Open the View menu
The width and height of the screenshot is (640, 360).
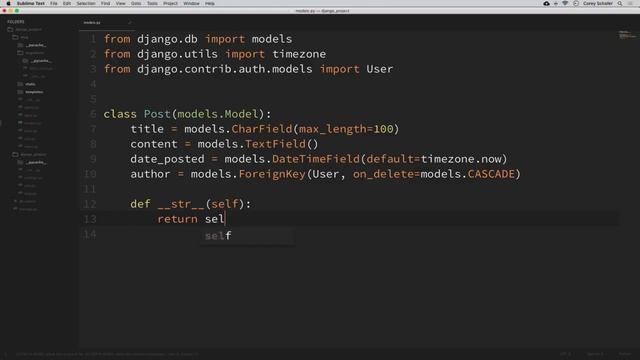pyautogui.click(x=120, y=3)
